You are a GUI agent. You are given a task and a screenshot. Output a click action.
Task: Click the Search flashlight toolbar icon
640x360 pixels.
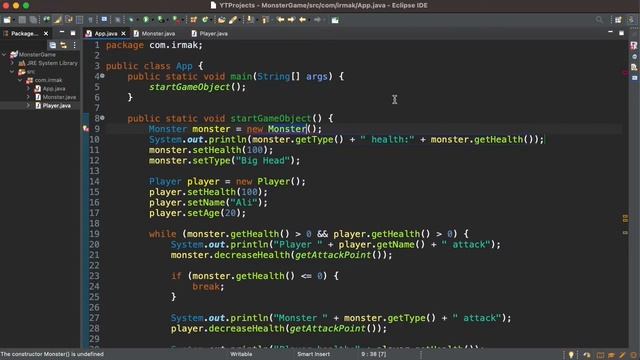point(233,20)
